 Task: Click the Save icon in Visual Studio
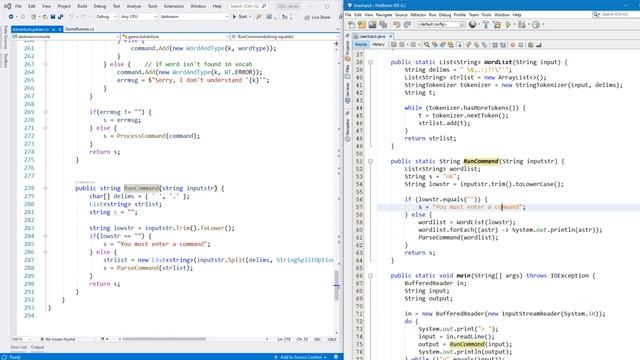(53, 17)
